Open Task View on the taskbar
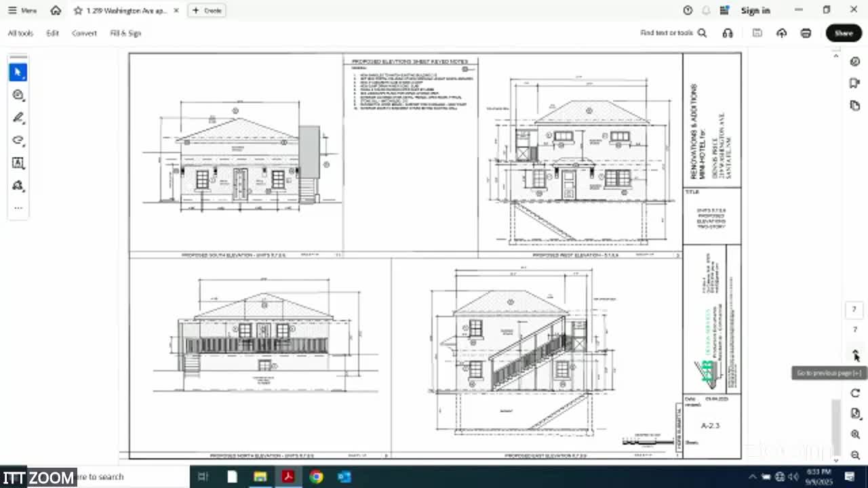868x488 pixels. coord(202,476)
